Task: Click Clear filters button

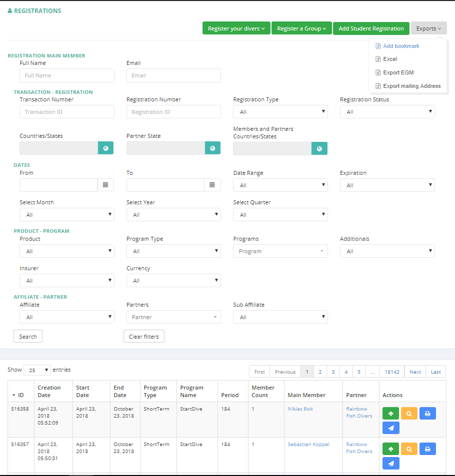Action: tap(144, 336)
